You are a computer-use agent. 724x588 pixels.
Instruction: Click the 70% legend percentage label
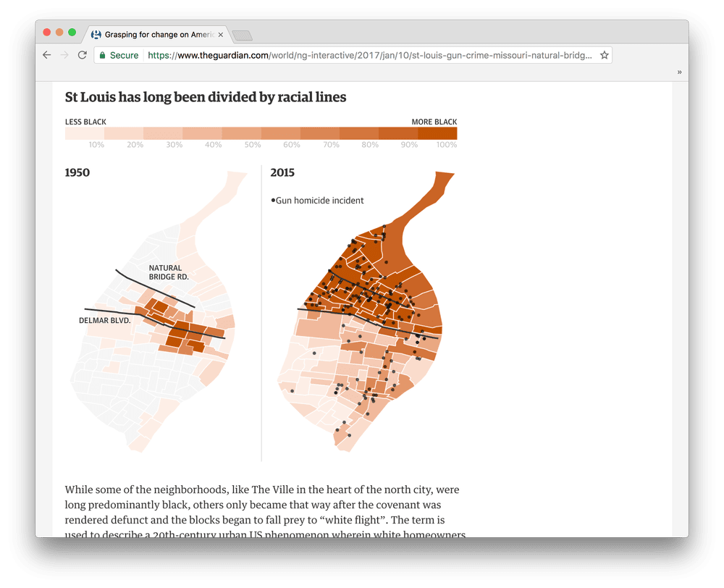(x=331, y=145)
